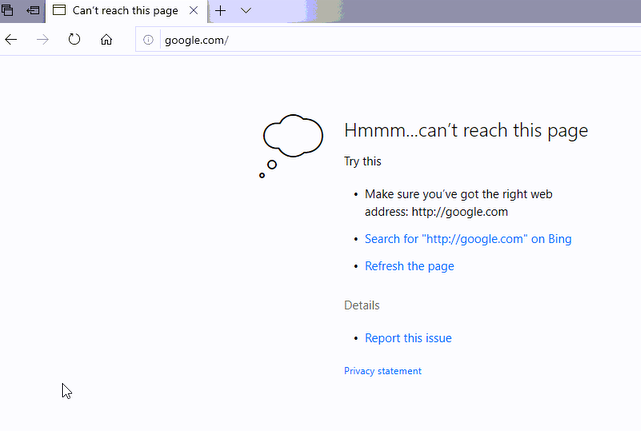Viewport: 641px width, 431px height.
Task: Go to home page icon
Action: (106, 40)
